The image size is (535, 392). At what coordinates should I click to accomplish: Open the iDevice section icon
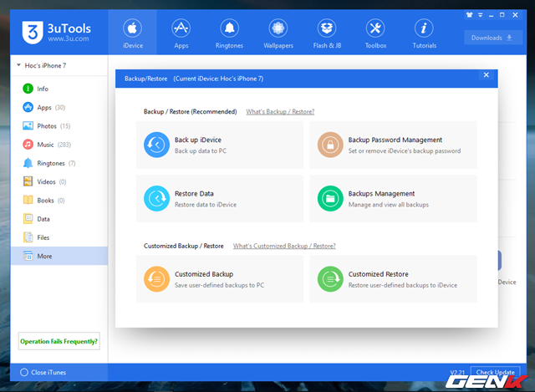[x=132, y=28]
